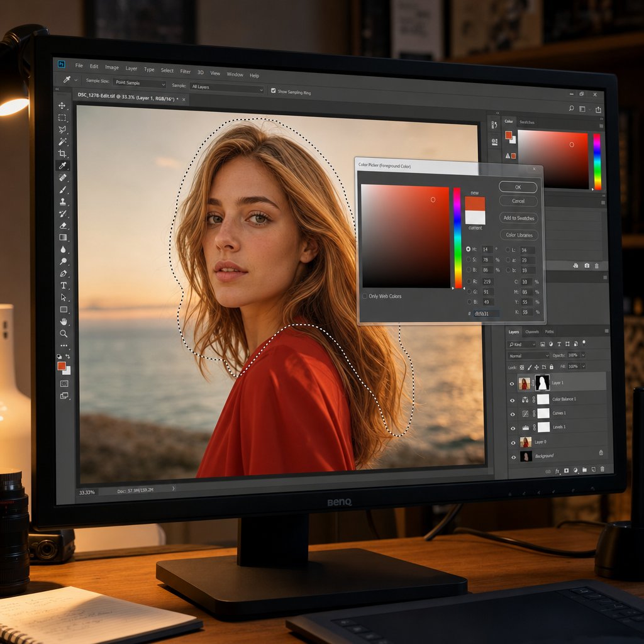Click the layer style fx icon
The image size is (644, 644).
coord(557,471)
